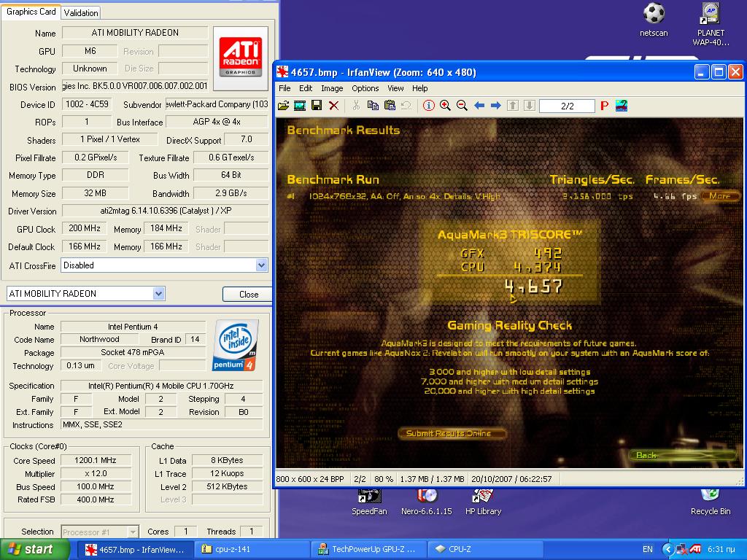The width and height of the screenshot is (747, 560).
Task: Click the Close button in GPU-Z
Action: pos(248,295)
